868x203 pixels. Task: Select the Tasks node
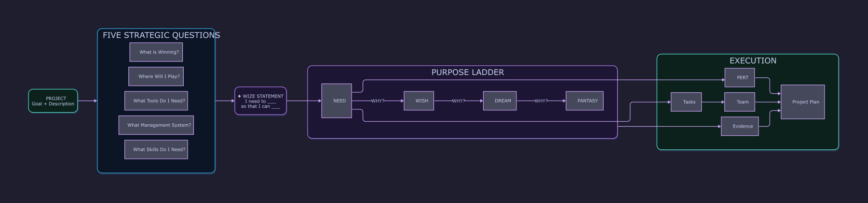pos(686,102)
